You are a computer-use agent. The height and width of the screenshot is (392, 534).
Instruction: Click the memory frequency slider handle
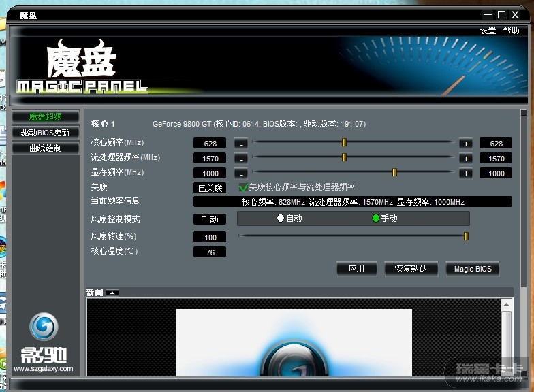(x=394, y=172)
